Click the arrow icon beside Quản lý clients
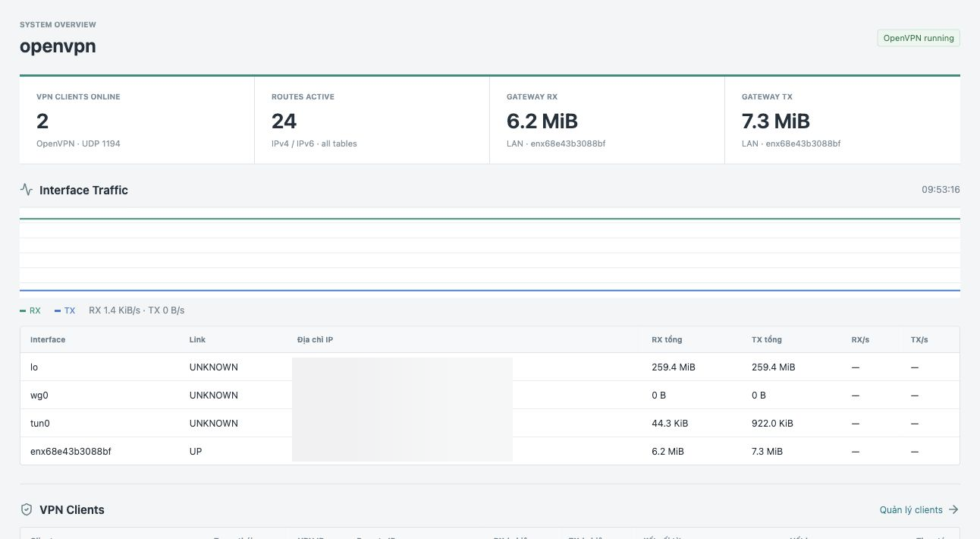This screenshot has width=980, height=539. coord(953,509)
